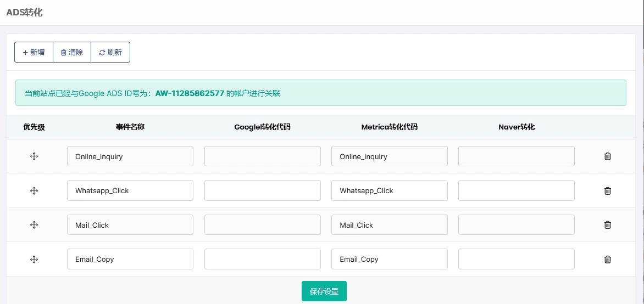Focus the Mail_Click event name field
Viewport: 644px width, 304px height.
tap(130, 225)
